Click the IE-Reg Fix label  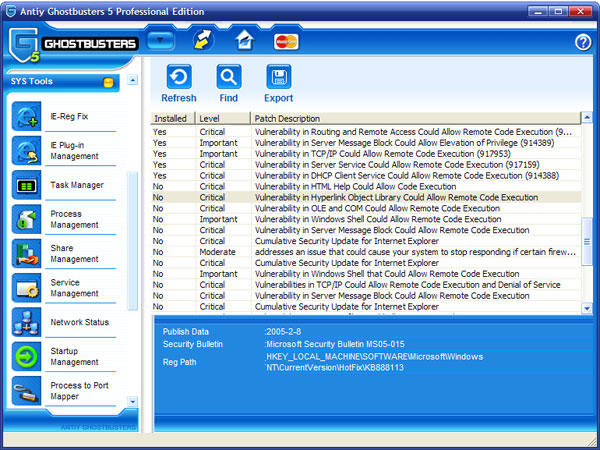(69, 116)
